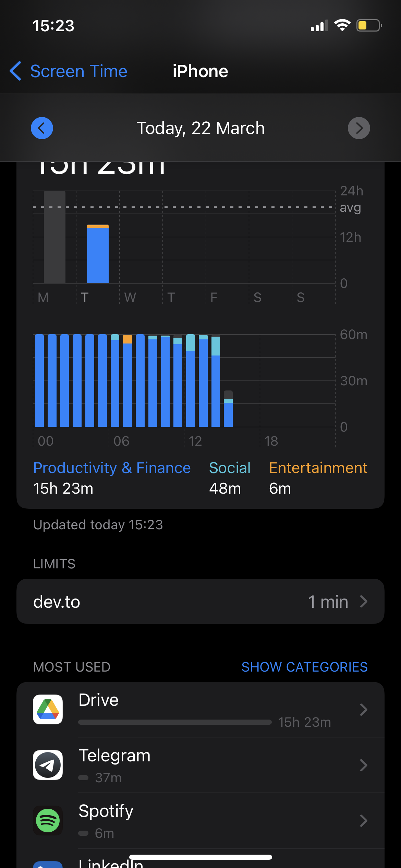Tap the Google Drive app icon
The width and height of the screenshot is (401, 868).
48,709
